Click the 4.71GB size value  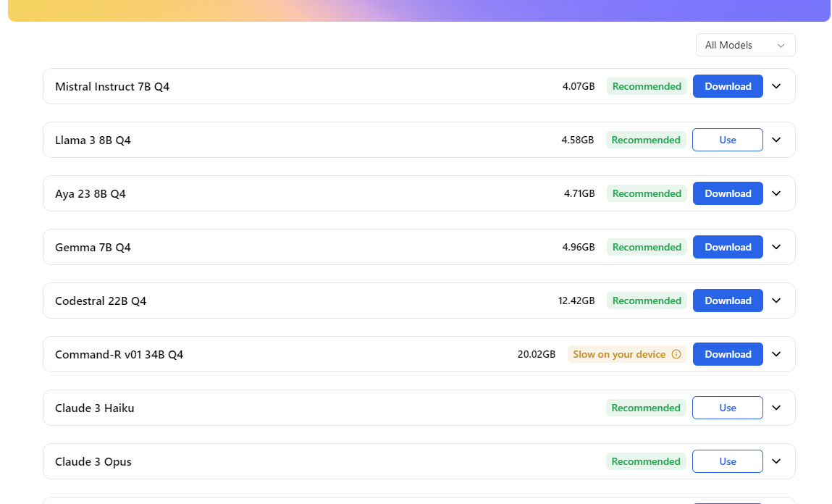(579, 193)
